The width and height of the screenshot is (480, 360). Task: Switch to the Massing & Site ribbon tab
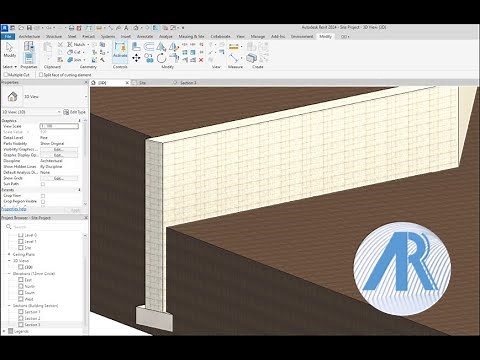pos(191,36)
